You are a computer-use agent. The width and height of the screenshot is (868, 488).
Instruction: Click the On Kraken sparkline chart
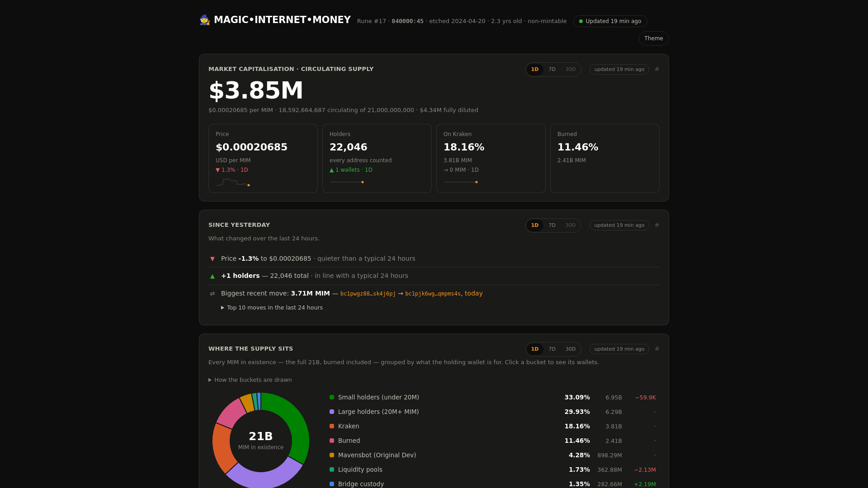(461, 182)
